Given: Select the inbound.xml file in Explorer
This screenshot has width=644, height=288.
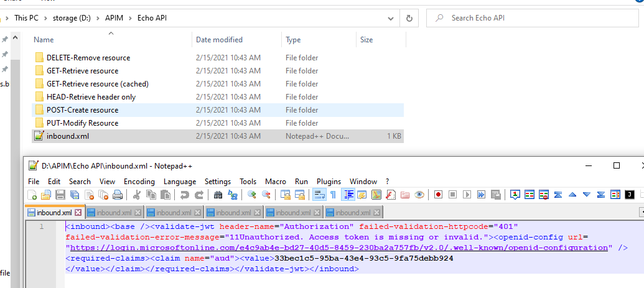Looking at the screenshot, I should point(218,136).
